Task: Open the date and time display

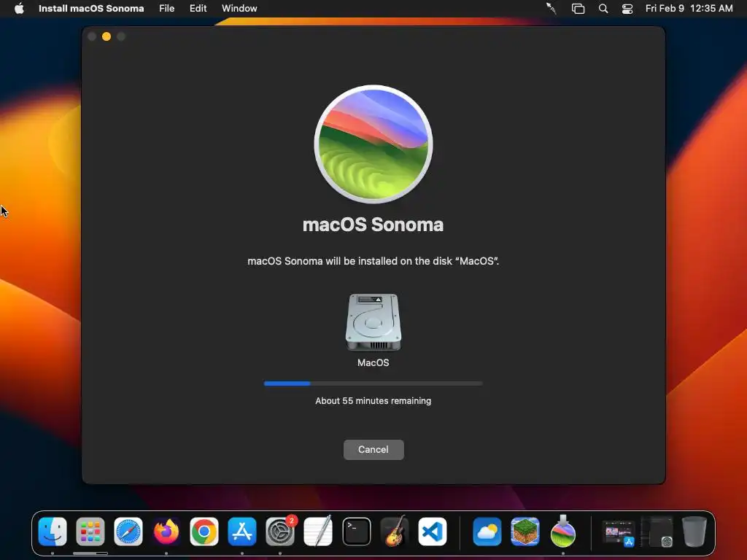Action: pyautogui.click(x=689, y=9)
